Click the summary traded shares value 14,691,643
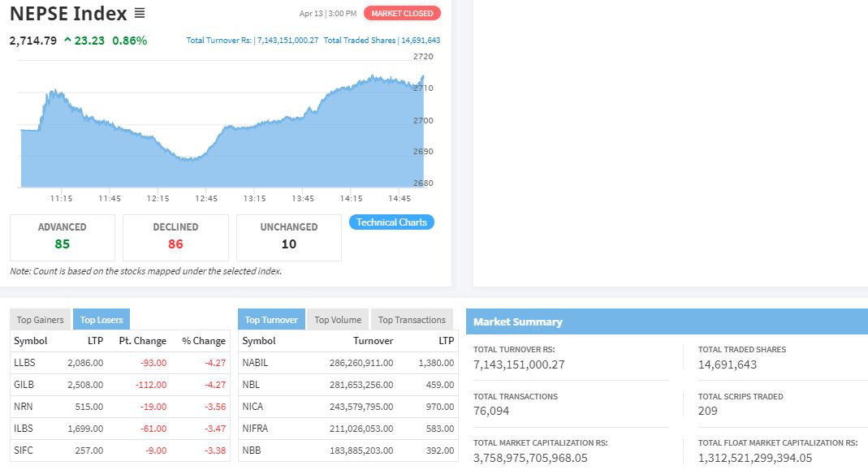The height and width of the screenshot is (470, 868). (x=728, y=364)
